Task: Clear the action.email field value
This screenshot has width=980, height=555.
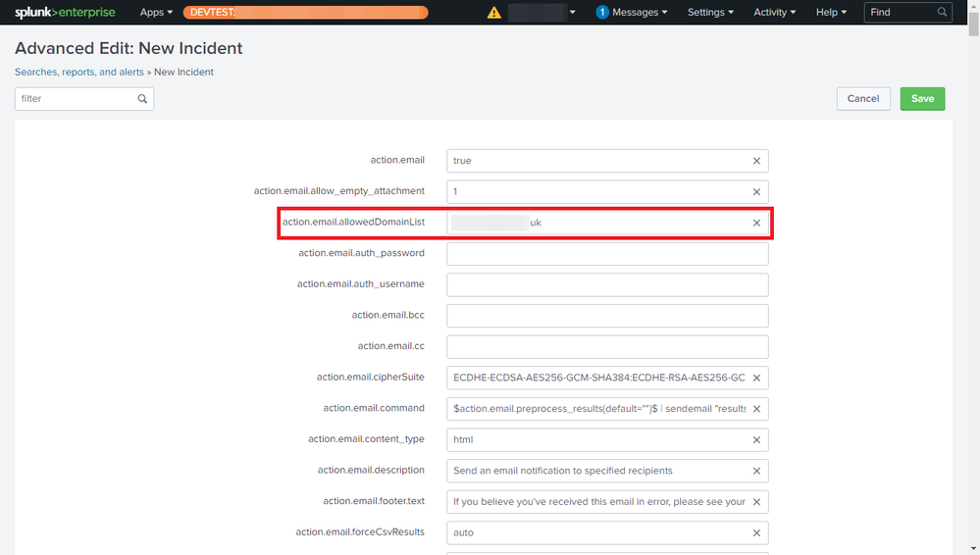Action: coord(756,161)
